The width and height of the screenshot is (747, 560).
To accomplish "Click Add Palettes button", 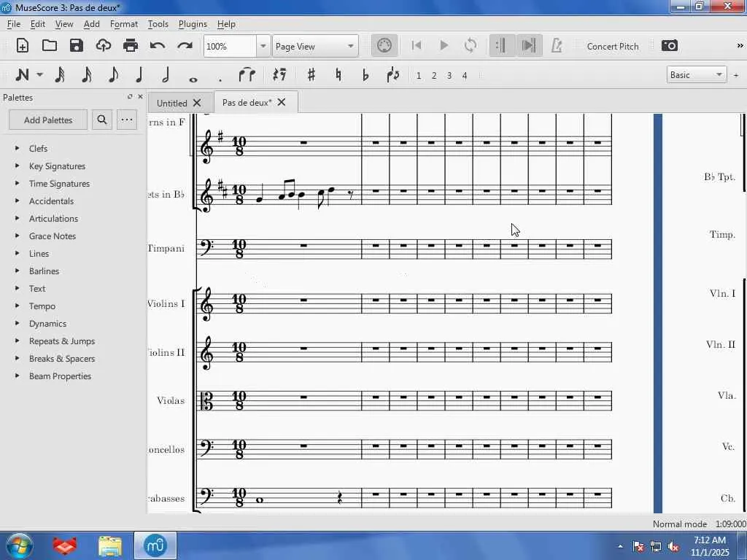I will click(x=48, y=120).
